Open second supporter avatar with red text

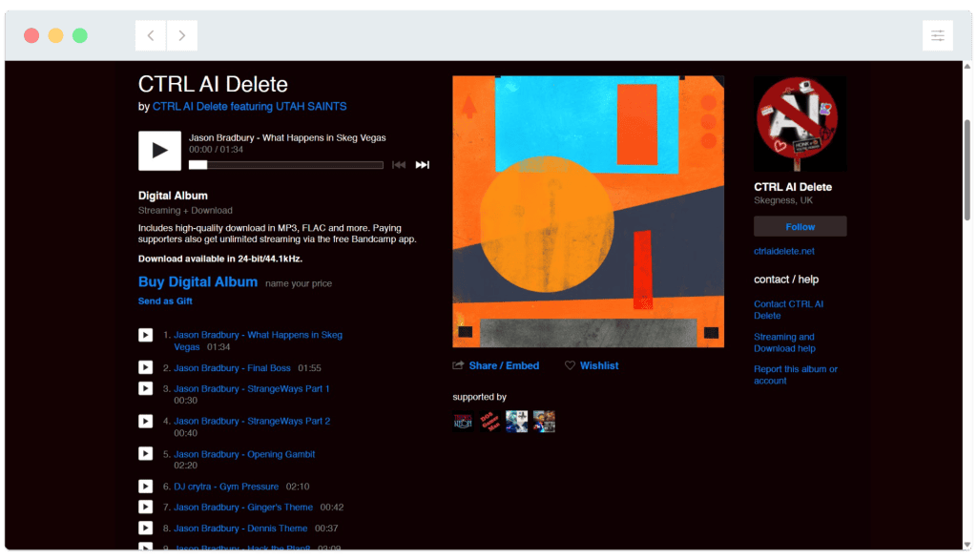[x=489, y=422]
